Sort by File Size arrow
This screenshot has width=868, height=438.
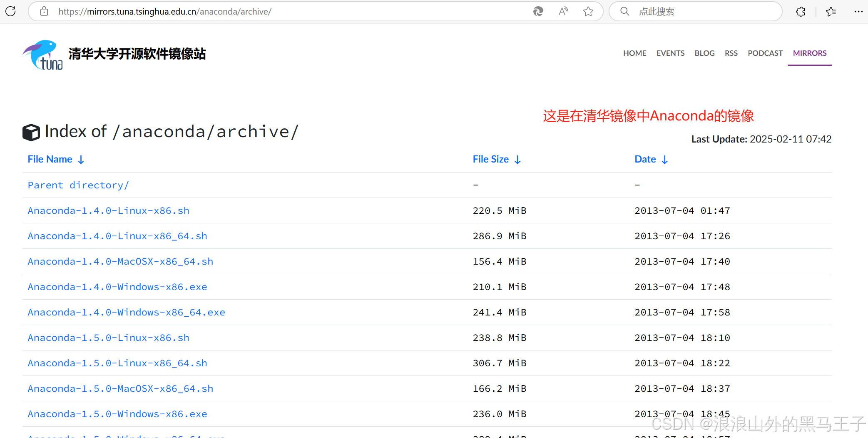click(517, 160)
